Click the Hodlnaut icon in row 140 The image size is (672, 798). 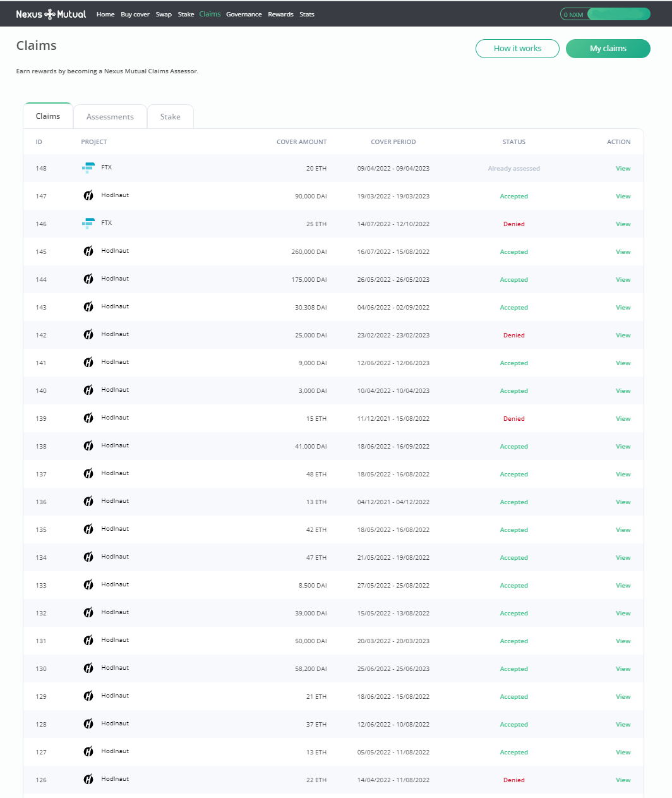[88, 390]
